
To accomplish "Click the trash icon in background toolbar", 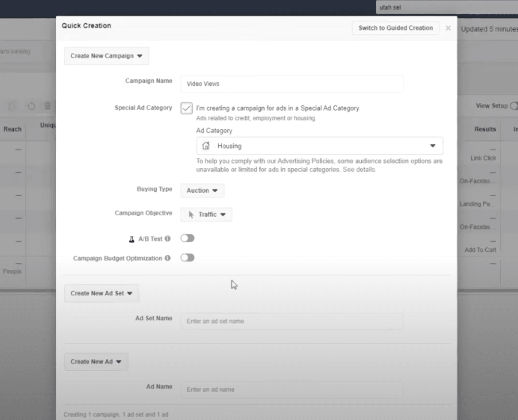I will click(x=47, y=106).
